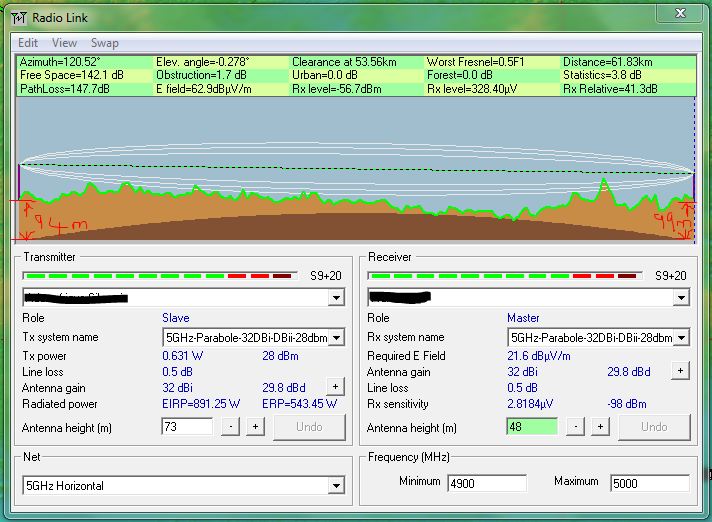Click the receiver Undo button
Image resolution: width=712 pixels, height=522 pixels.
653,427
